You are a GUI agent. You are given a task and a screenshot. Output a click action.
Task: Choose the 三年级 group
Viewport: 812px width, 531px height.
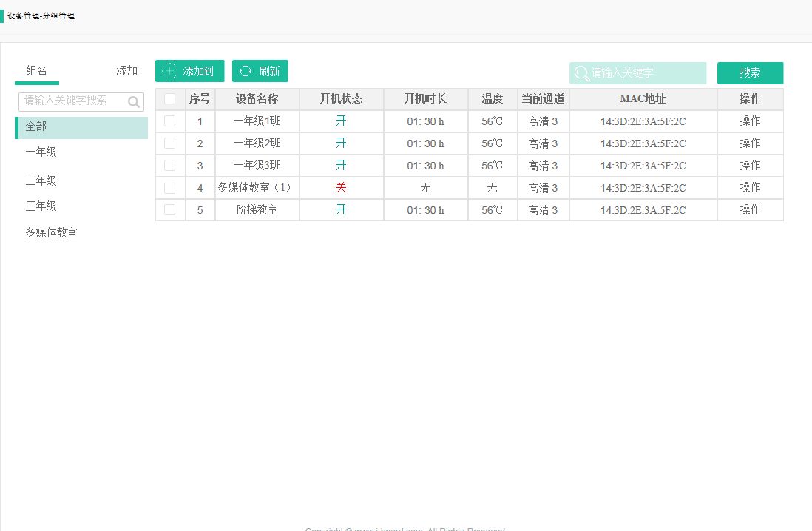coord(41,206)
